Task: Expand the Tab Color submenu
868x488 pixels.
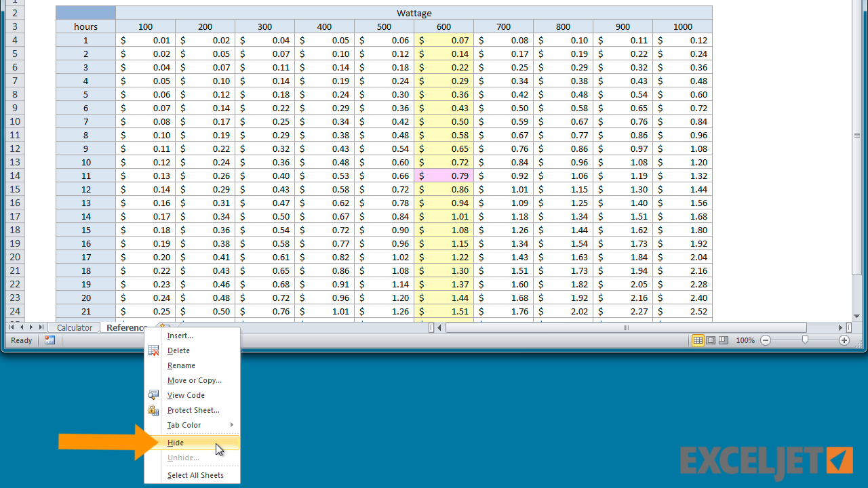Action: pyautogui.click(x=193, y=425)
